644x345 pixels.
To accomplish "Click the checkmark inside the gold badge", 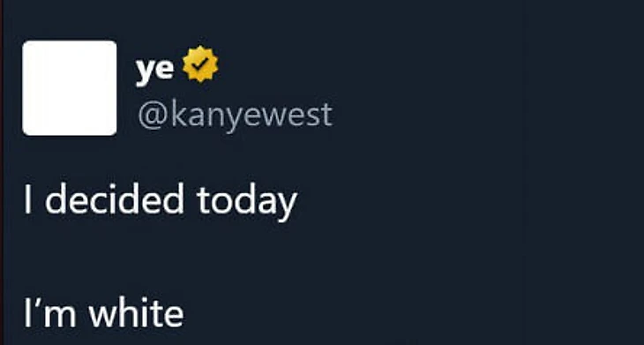I will click(x=200, y=64).
